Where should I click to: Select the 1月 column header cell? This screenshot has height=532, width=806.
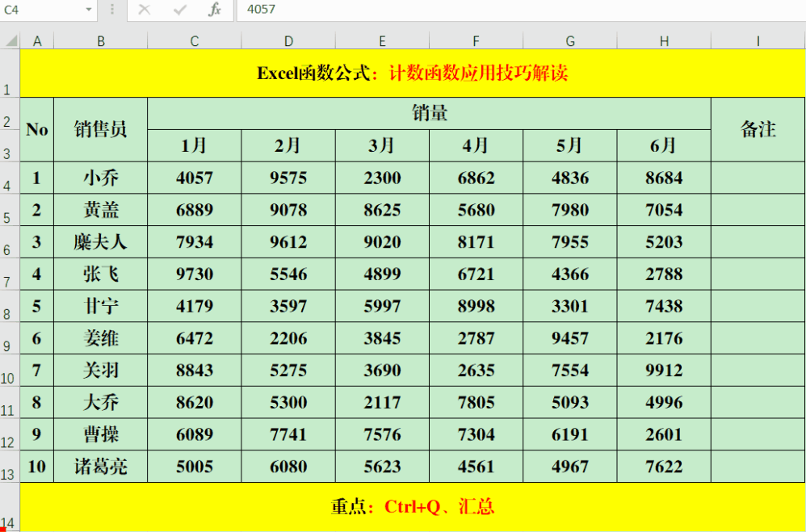[194, 145]
